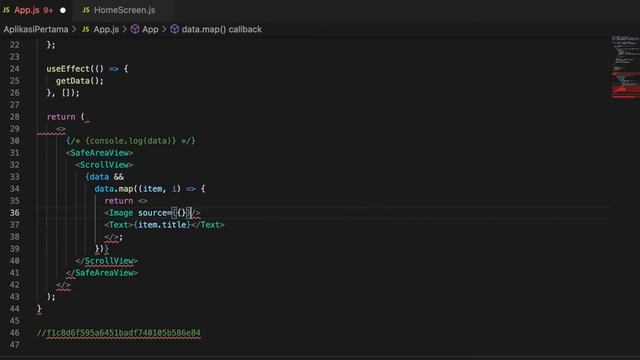640x360 pixels.
Task: Open the App symbol breadcrumb
Action: [x=150, y=29]
